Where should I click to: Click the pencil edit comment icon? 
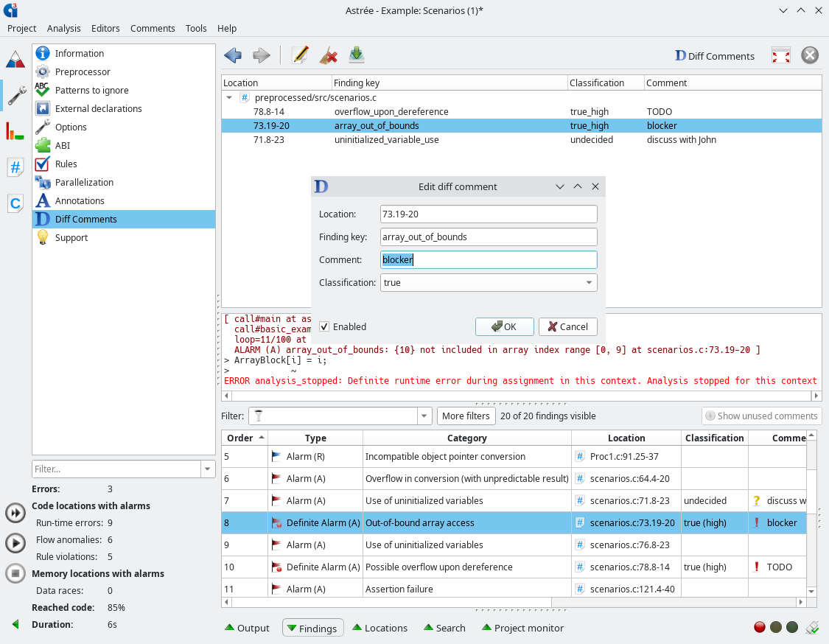[300, 55]
